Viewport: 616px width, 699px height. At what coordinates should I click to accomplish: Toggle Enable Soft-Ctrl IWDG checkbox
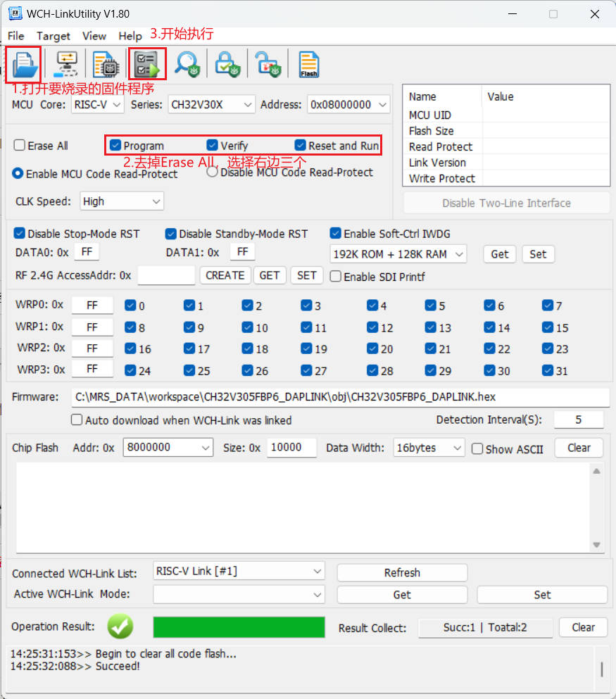point(335,233)
